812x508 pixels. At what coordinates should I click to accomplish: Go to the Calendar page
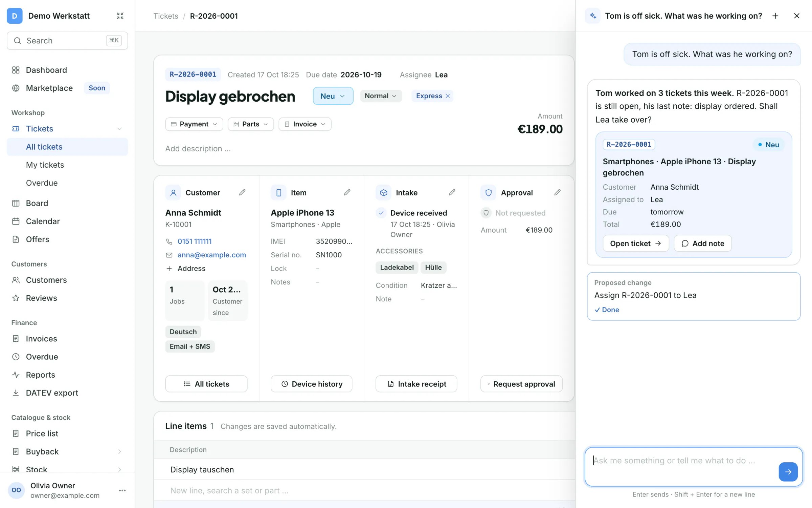click(x=67, y=221)
